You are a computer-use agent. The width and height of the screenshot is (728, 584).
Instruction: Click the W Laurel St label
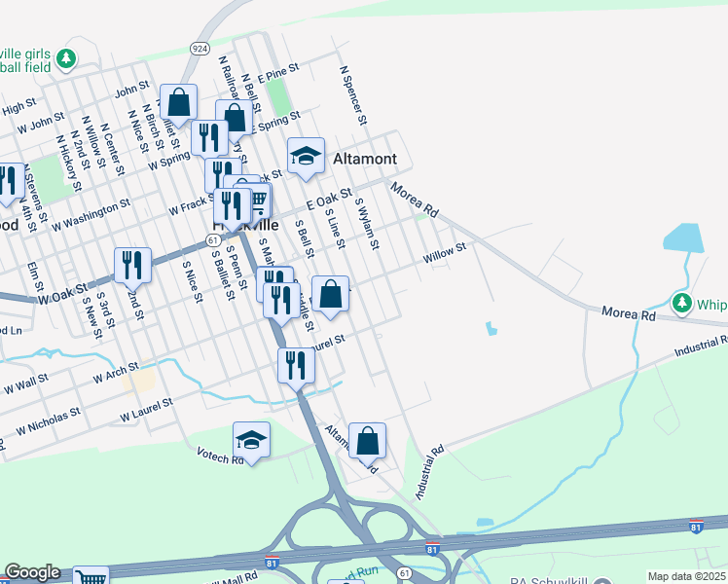(146, 410)
